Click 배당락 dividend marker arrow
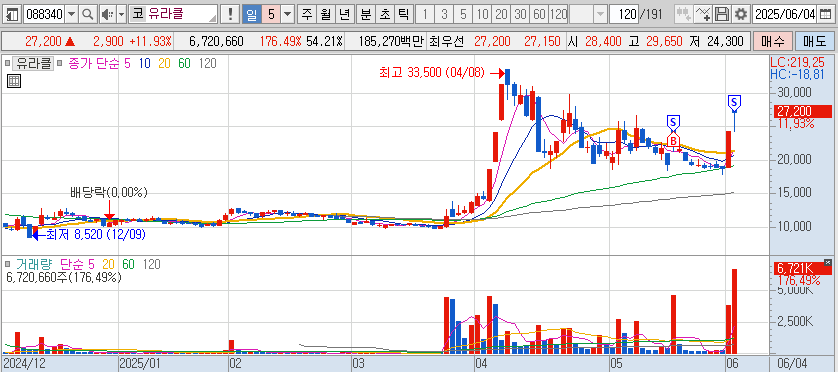838x372 pixels. (109, 210)
